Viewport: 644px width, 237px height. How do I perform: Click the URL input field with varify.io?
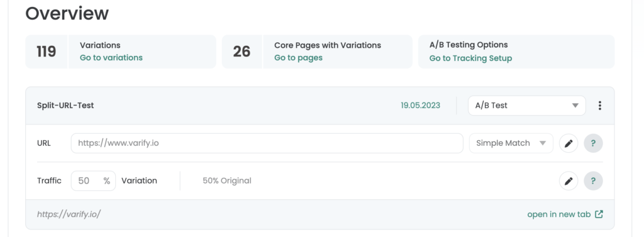[267, 143]
